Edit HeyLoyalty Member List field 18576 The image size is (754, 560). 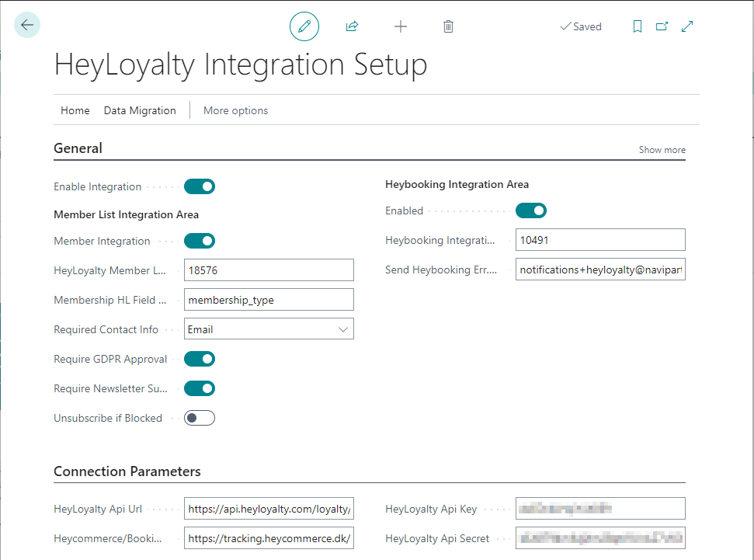[269, 270]
